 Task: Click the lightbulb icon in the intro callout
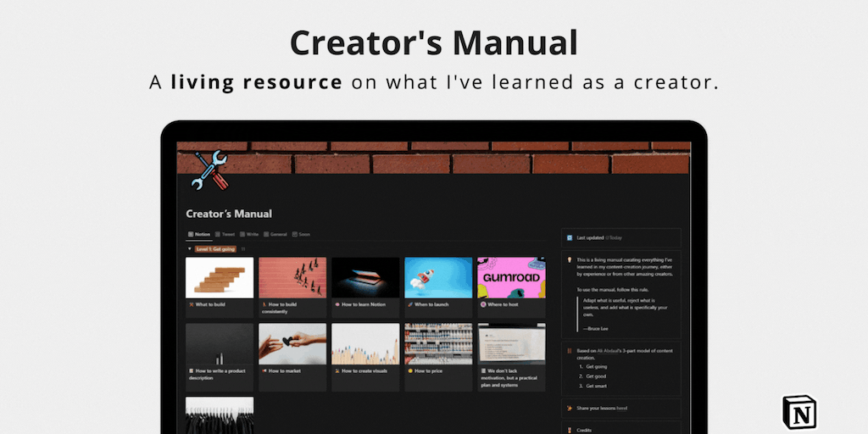[x=569, y=259]
